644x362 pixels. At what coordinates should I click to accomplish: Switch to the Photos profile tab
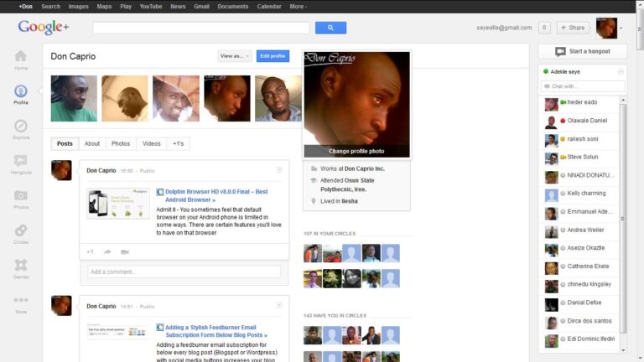pos(121,143)
